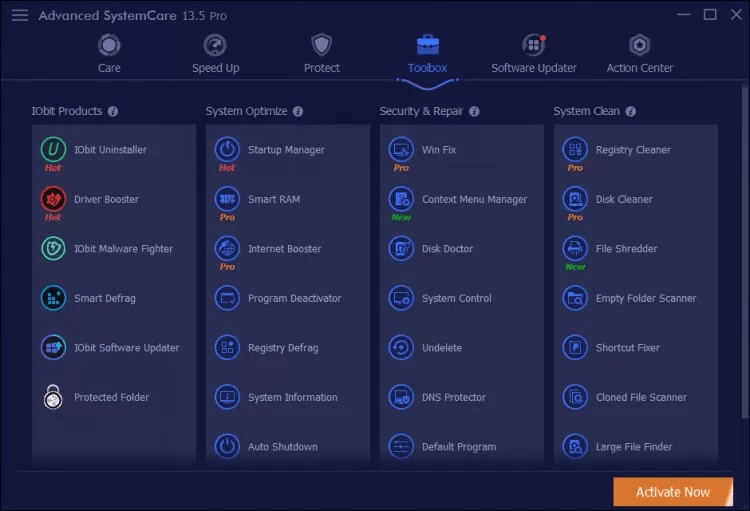Launch the Program Deactivator icon
750x511 pixels.
227,298
